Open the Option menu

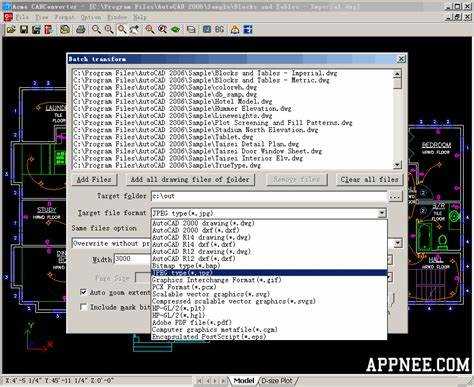point(91,17)
